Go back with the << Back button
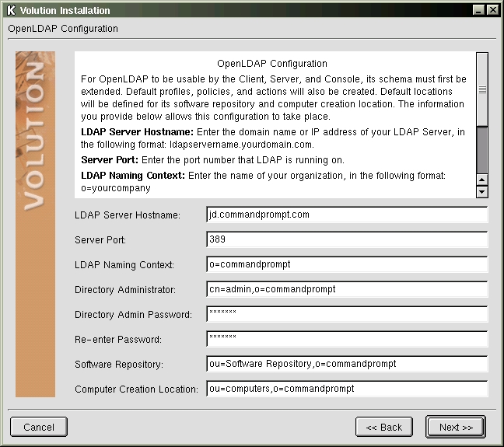504x447 pixels. [383, 427]
